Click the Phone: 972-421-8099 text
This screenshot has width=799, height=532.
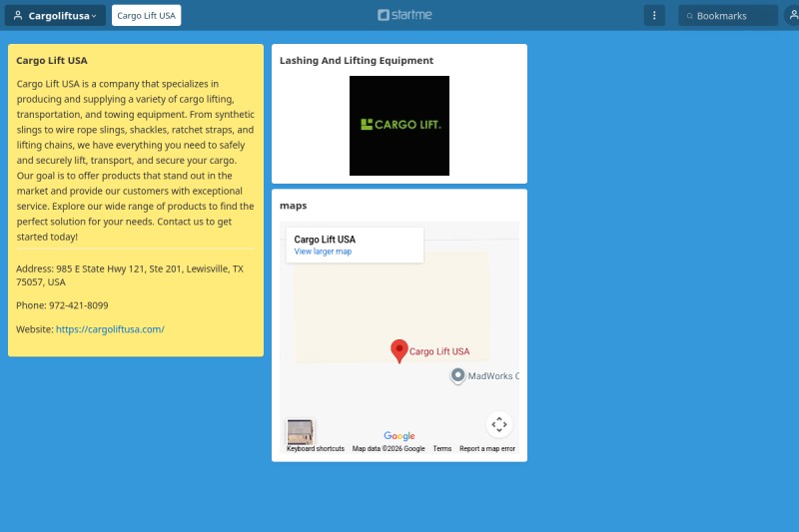(x=62, y=305)
